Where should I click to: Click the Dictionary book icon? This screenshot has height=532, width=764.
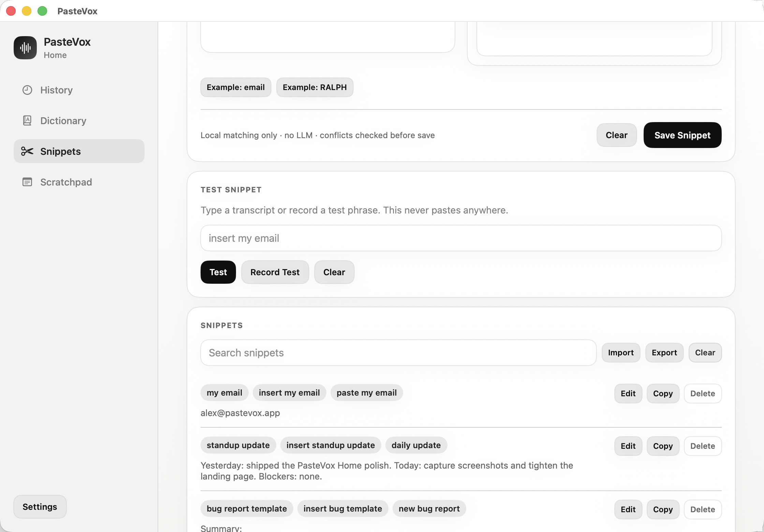[x=27, y=121]
